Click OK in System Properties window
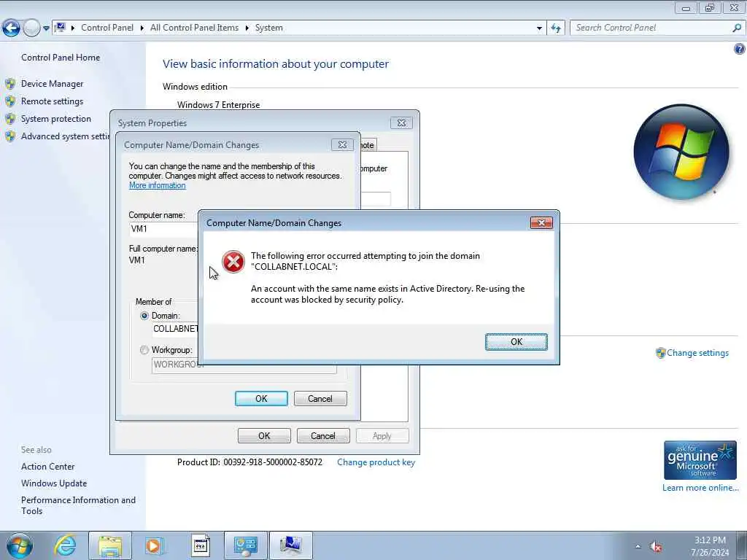 click(264, 436)
